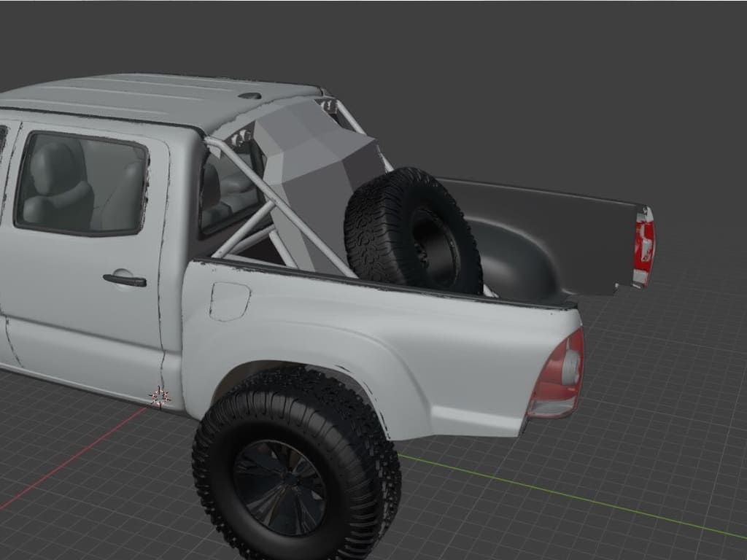The image size is (747, 560).
Task: Select the rear door handle
Action: [x=124, y=279]
